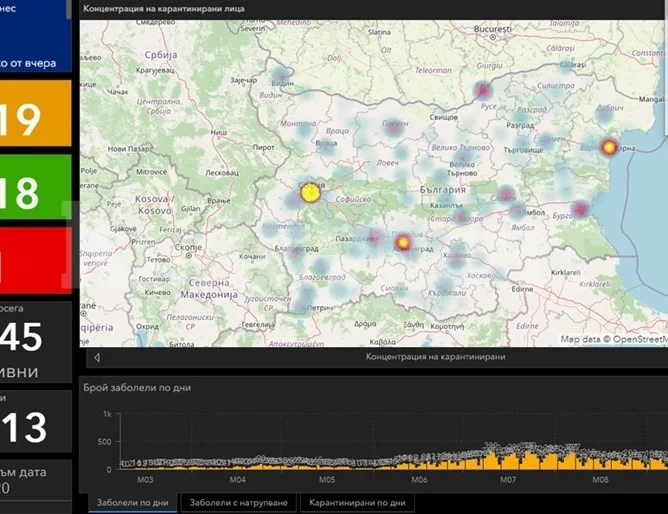Open the Карантинирани по дни tab

[x=357, y=503]
